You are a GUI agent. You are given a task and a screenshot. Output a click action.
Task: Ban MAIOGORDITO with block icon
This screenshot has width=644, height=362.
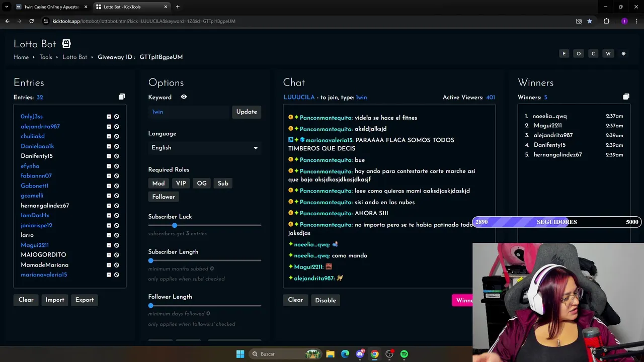(117, 255)
